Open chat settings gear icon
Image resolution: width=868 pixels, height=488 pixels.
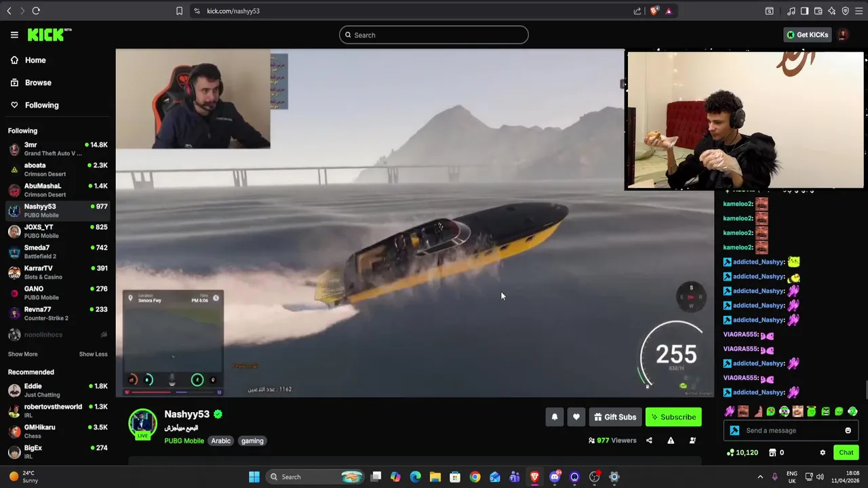[x=823, y=453]
